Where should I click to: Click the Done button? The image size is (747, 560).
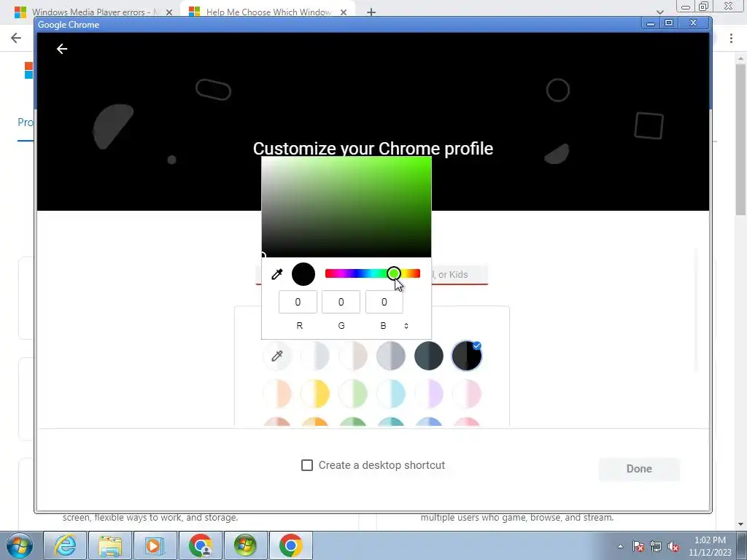pyautogui.click(x=639, y=469)
